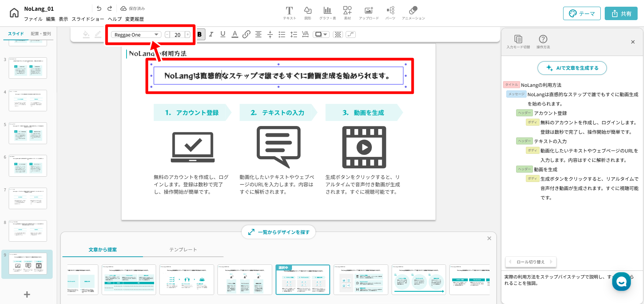The image size is (644, 304).
Task: Open the スライドショー menu
Action: pyautogui.click(x=88, y=19)
